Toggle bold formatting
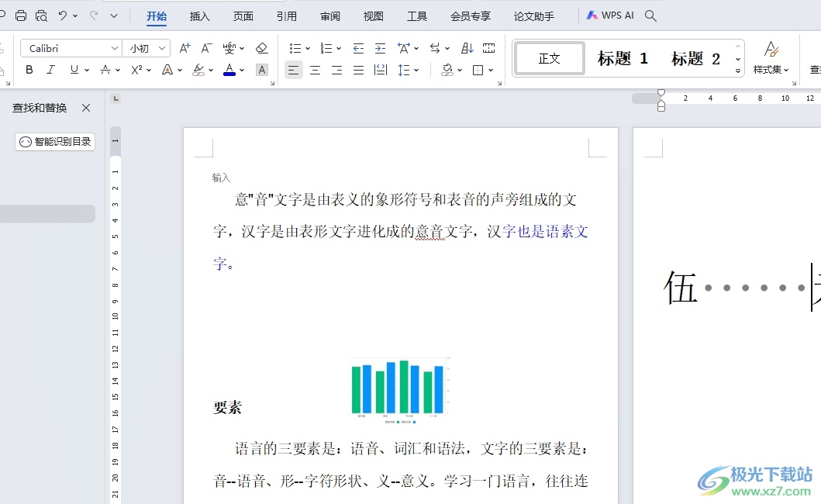The width and height of the screenshot is (821, 504). tap(29, 70)
